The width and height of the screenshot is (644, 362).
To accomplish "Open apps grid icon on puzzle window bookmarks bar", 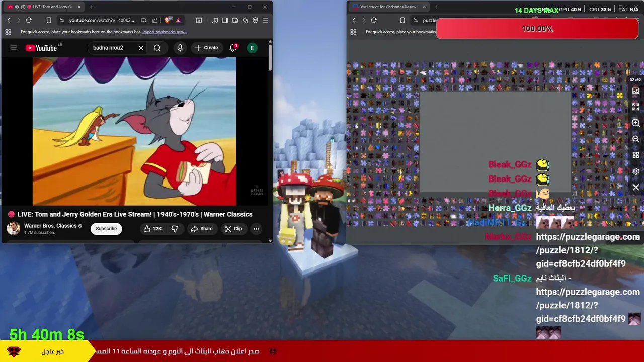I will point(353,32).
